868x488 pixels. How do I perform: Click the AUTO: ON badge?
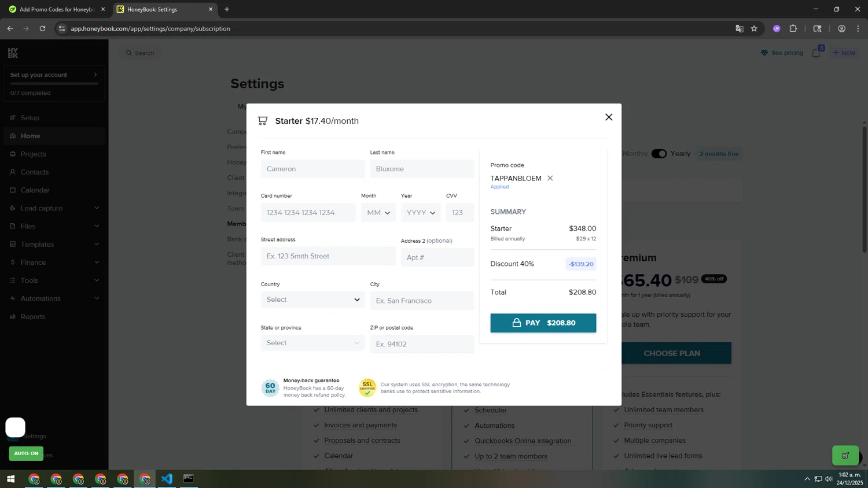coord(26,453)
